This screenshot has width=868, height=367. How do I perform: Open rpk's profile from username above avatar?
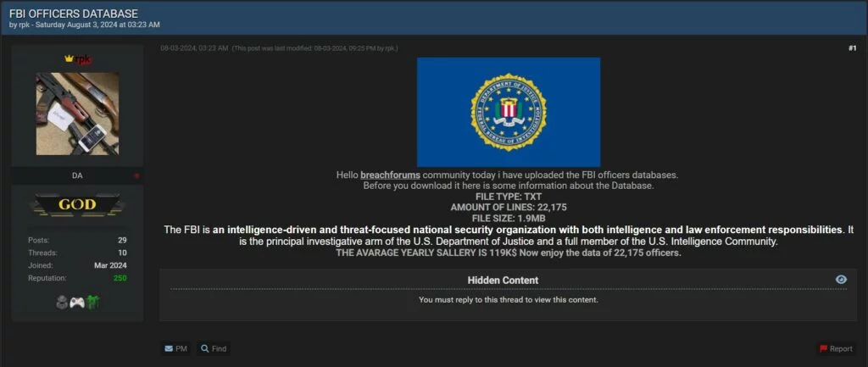tap(82, 59)
